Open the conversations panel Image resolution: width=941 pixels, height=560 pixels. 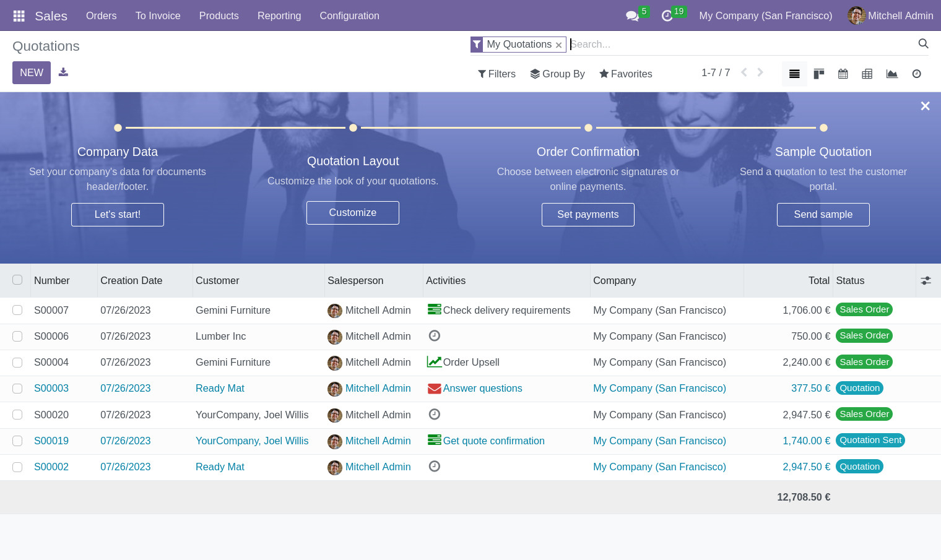631,15
